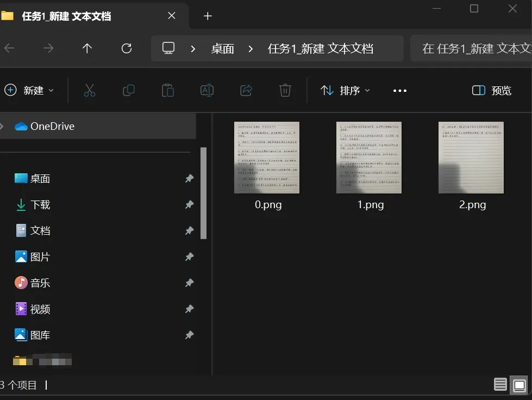Screen dimensions: 532x400
Task: Toggle the 预览 preview pane
Action: coord(492,91)
